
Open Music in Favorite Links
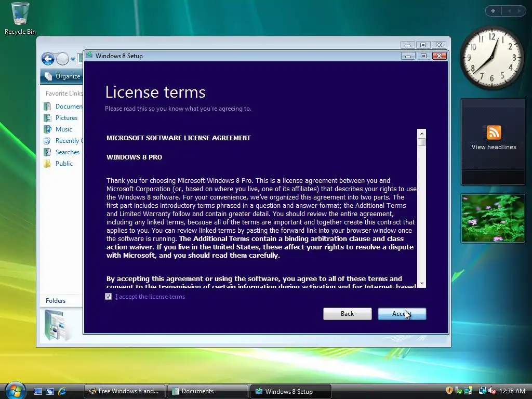click(x=64, y=129)
